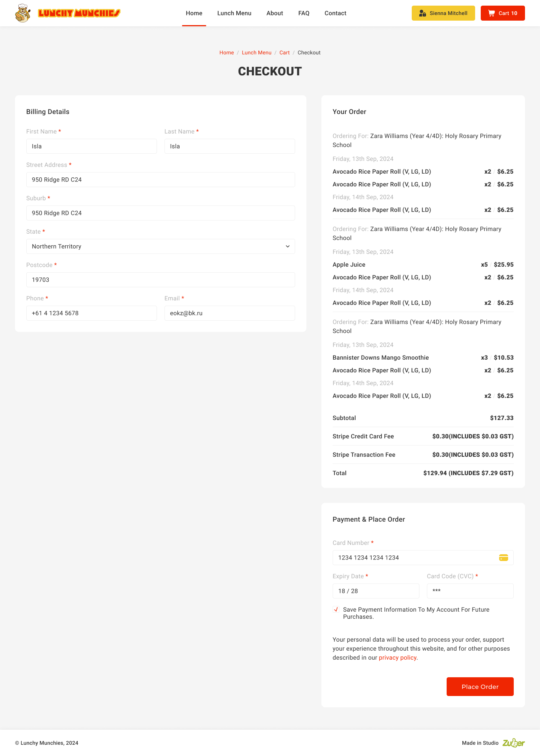Open the Lunch Menu navigation tab
The width and height of the screenshot is (540, 756).
(234, 13)
